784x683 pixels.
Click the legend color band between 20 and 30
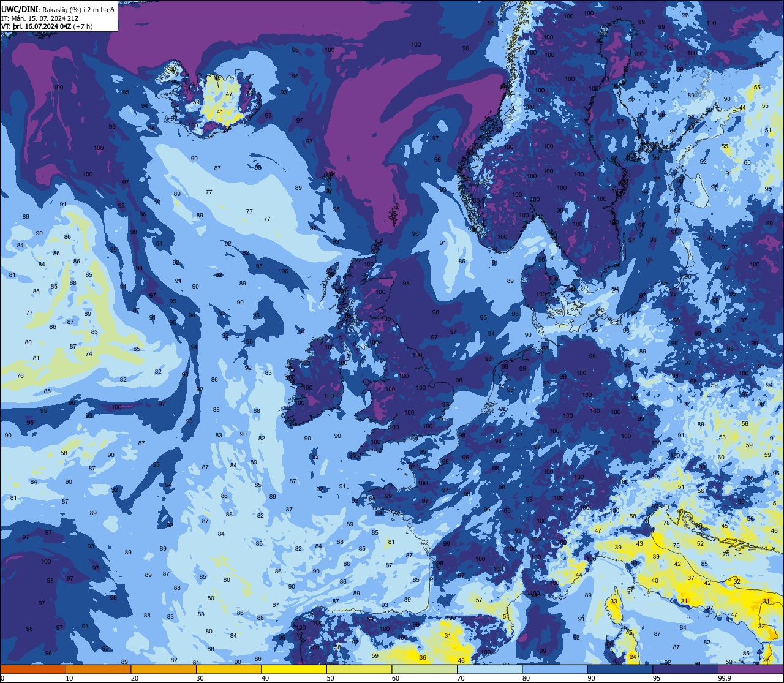pos(164,669)
